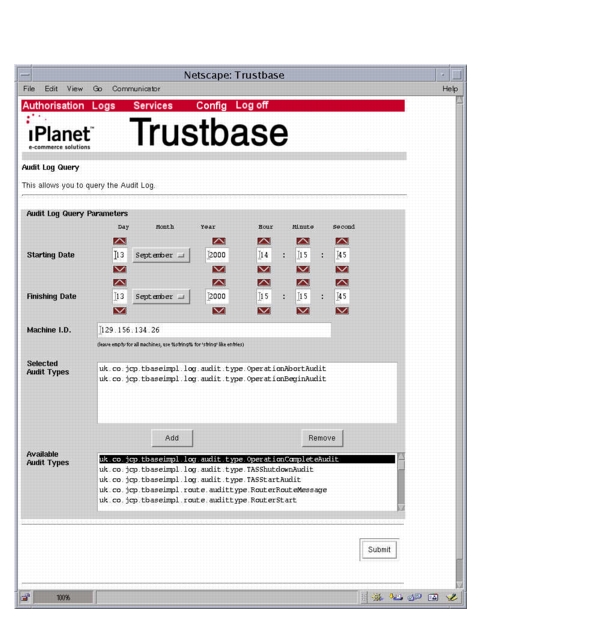Edit the Starting Date second field
Image resolution: width=610 pixels, height=635 pixels.
pyautogui.click(x=342, y=255)
